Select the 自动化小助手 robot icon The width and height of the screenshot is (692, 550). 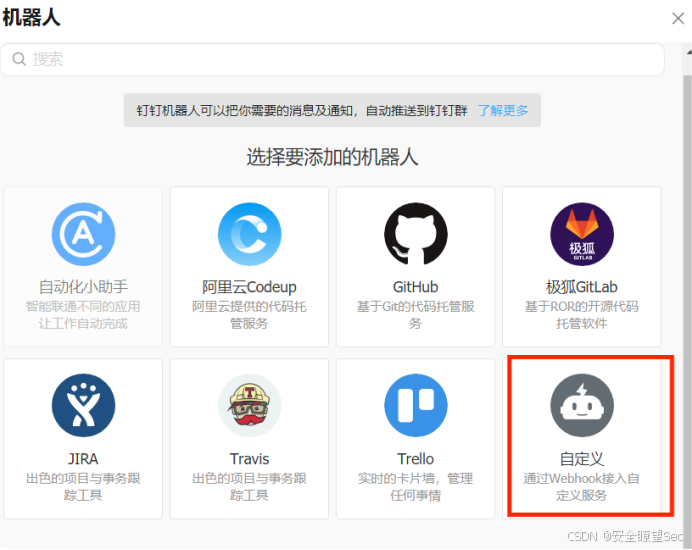[83, 234]
